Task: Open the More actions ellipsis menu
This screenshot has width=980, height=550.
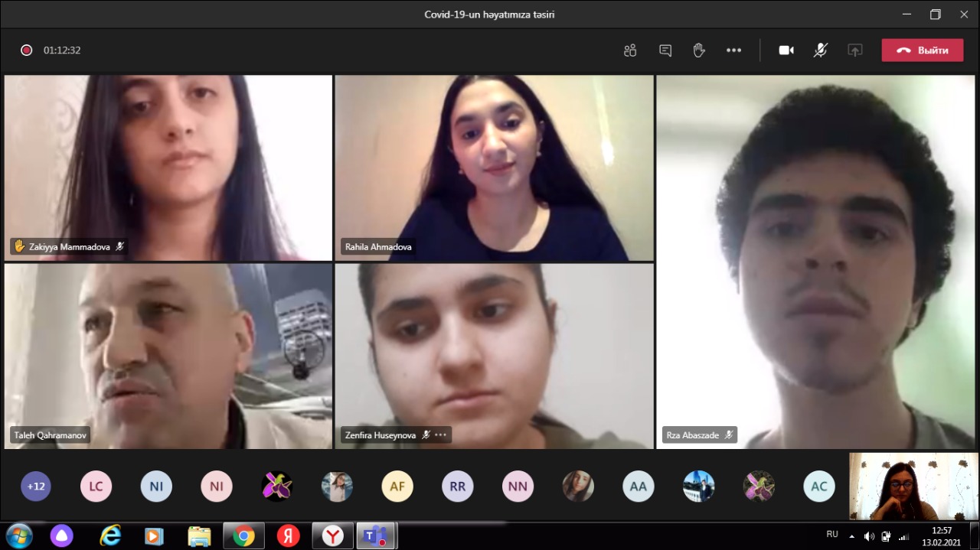Action: 733,50
